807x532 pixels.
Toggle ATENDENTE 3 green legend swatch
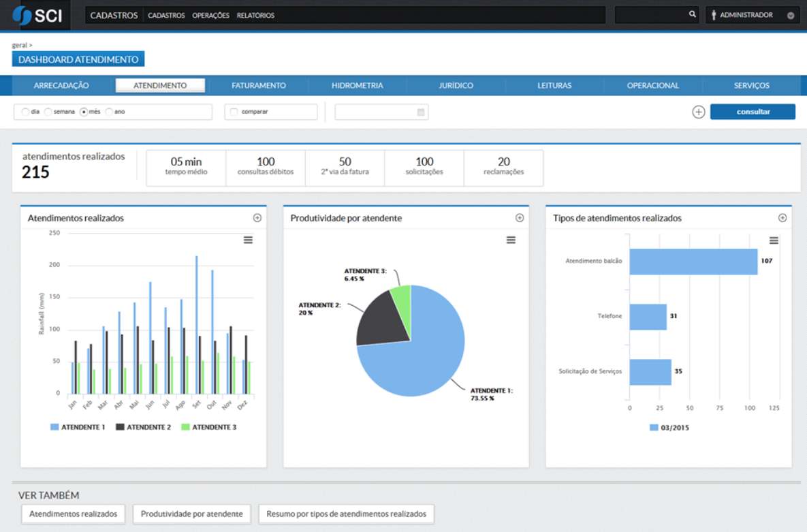185,427
